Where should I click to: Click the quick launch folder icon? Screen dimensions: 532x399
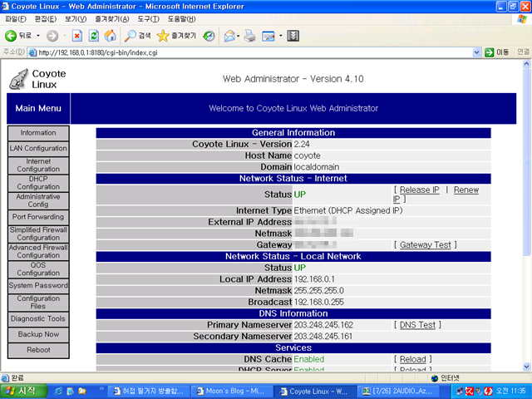82,392
